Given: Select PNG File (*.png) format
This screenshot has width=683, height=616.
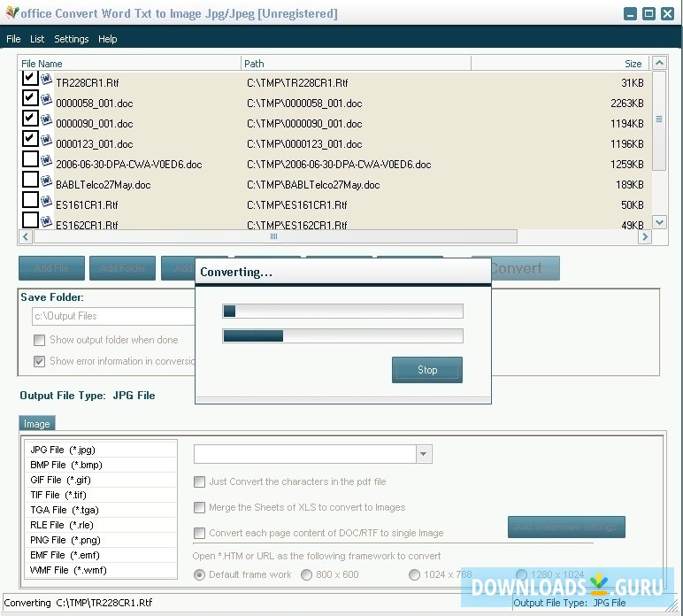Looking at the screenshot, I should pos(101,540).
